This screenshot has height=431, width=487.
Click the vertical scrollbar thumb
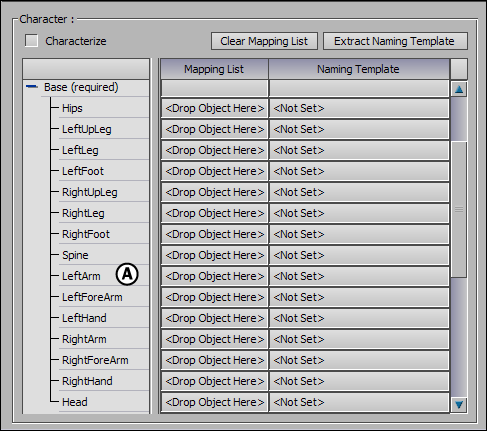pos(459,209)
